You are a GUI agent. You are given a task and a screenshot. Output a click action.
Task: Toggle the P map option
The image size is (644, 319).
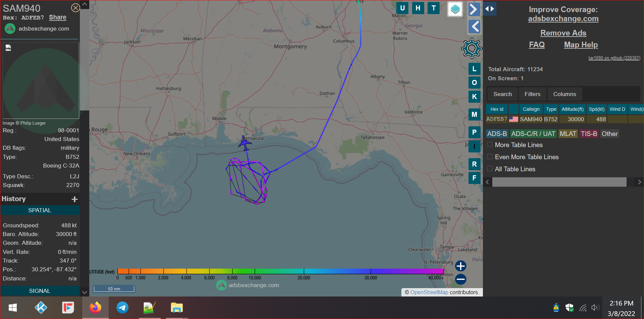pos(474,132)
